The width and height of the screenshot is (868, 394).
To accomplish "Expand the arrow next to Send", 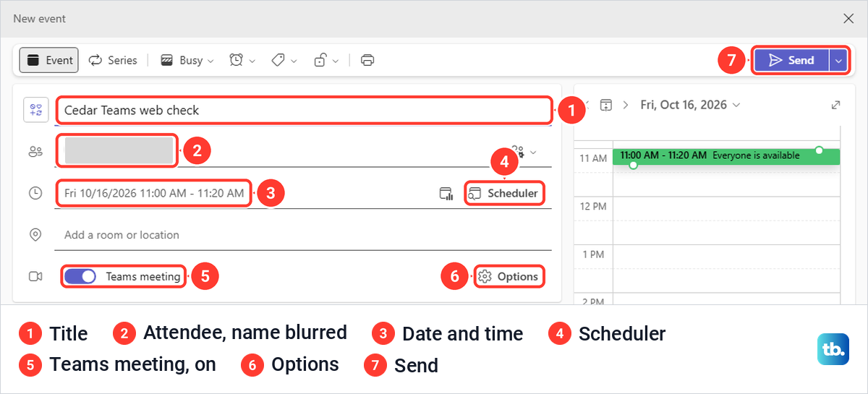I will coord(838,61).
